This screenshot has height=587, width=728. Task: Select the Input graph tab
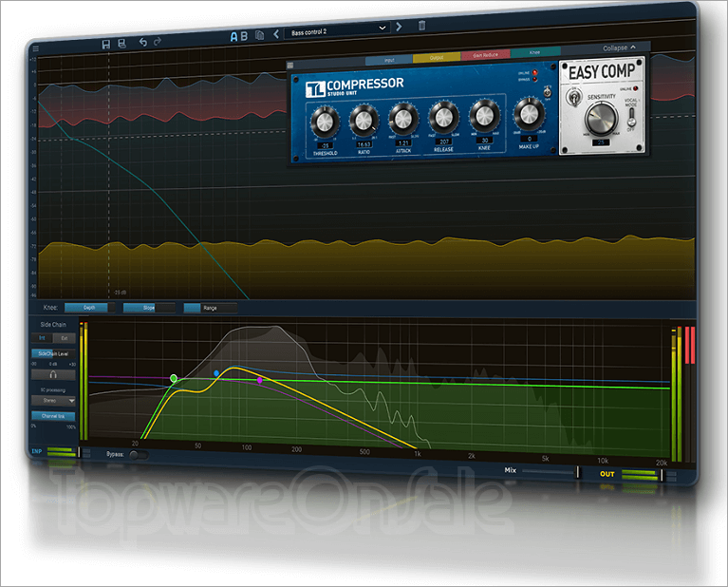tap(389, 60)
